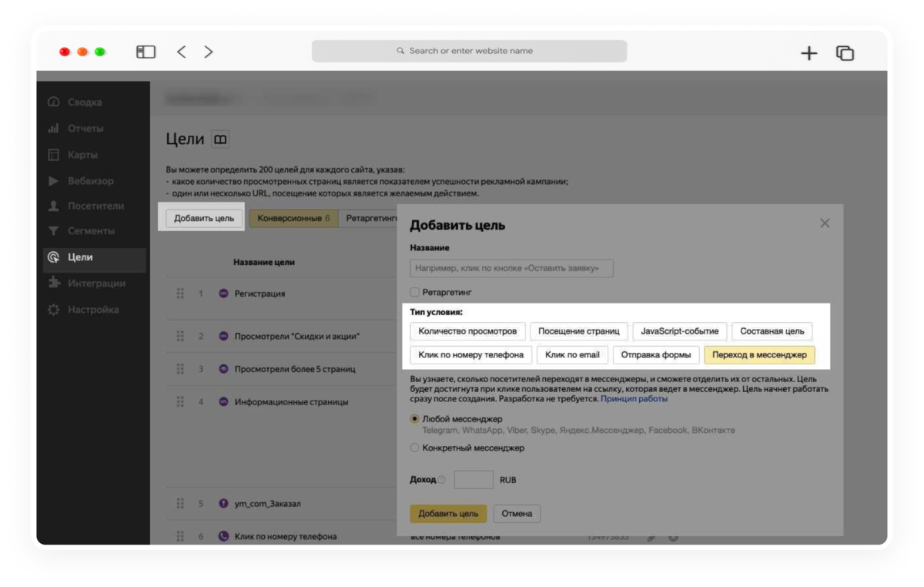Click the Доход RUB amount field

click(x=474, y=479)
